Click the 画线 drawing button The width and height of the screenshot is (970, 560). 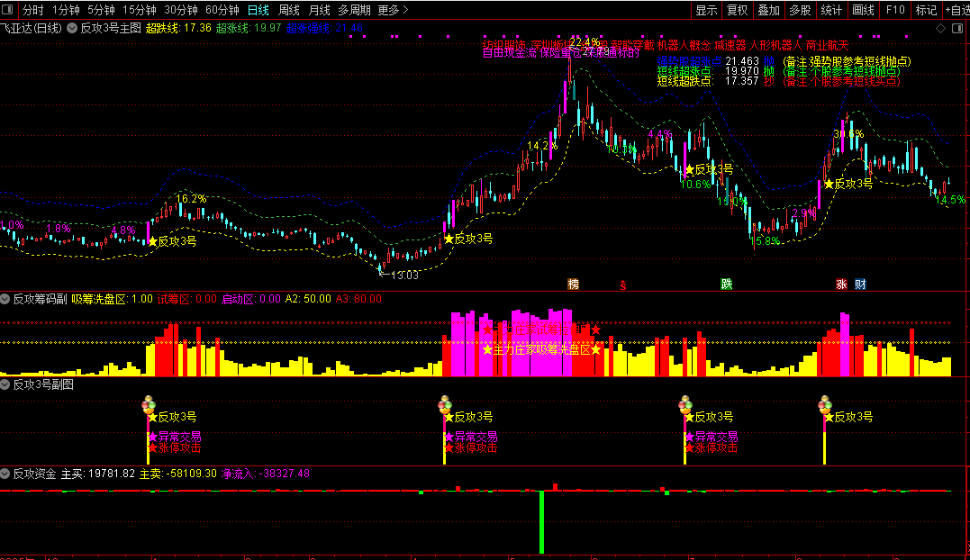(x=863, y=10)
